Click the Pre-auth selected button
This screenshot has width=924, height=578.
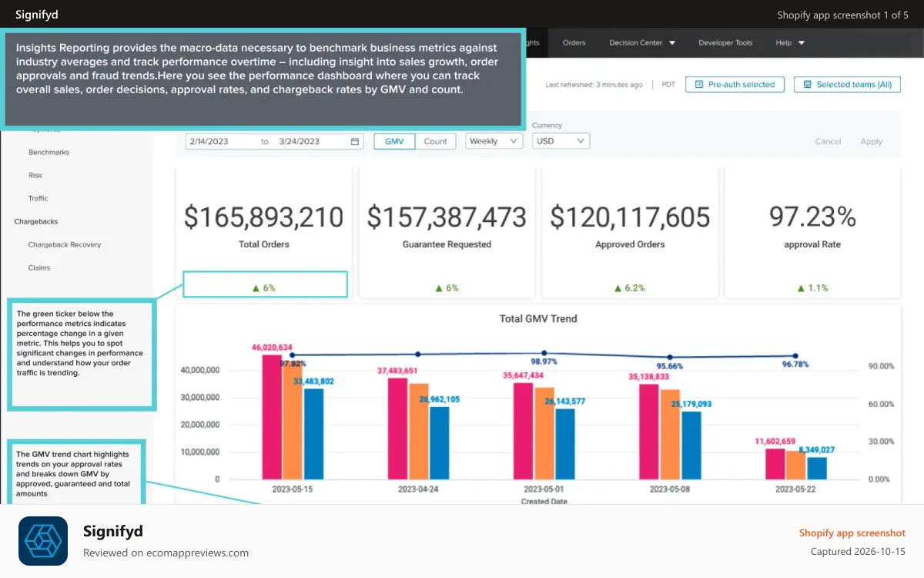tap(735, 85)
